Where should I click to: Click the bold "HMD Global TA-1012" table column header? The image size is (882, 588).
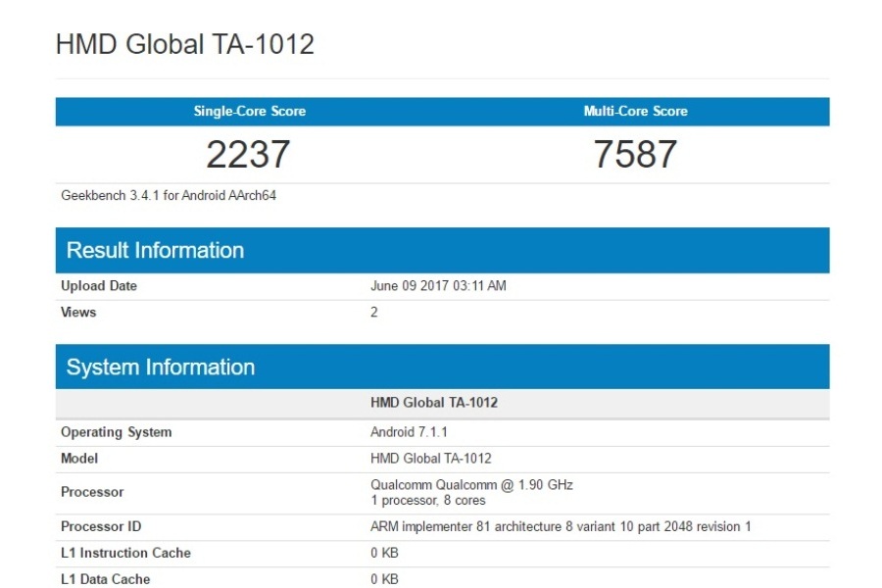pos(434,403)
